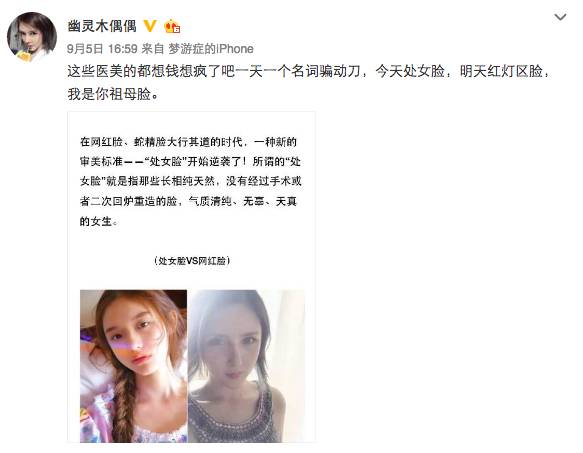The width and height of the screenshot is (583, 453).
Task: Click the post text line starting 这些医美的
Action: pyautogui.click(x=308, y=71)
